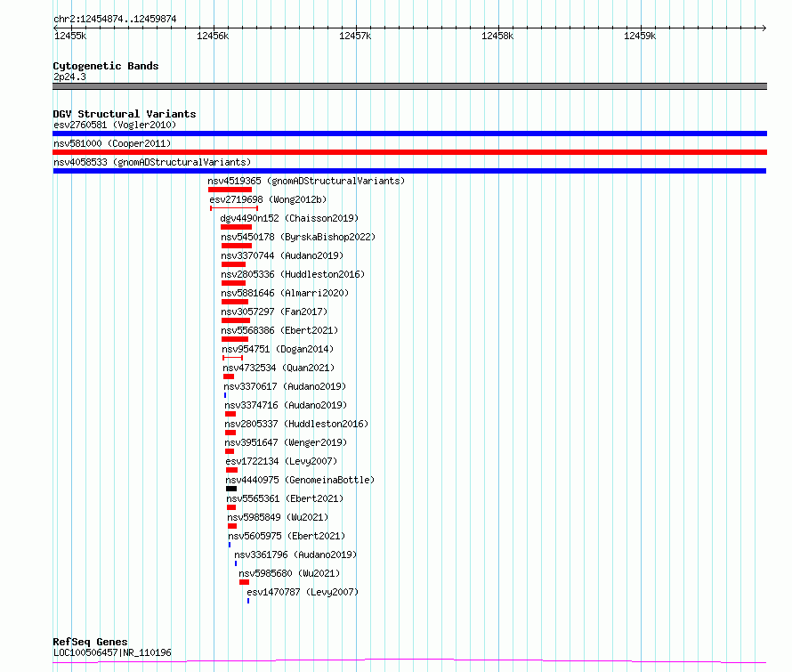The height and width of the screenshot is (672, 792).
Task: Click the red bracket glyph under esv2719698
Action: 234,208
